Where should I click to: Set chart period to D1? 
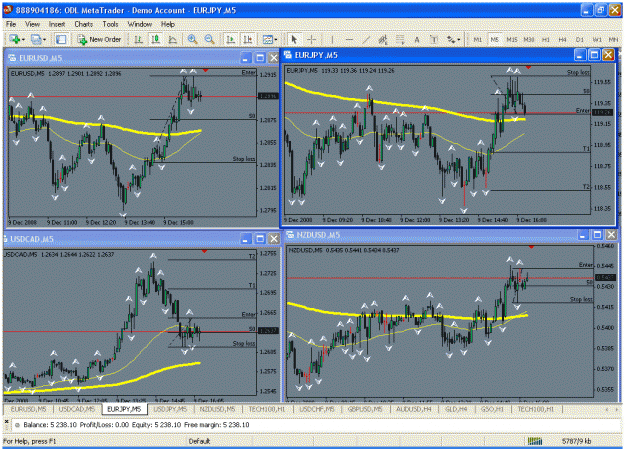(x=580, y=39)
